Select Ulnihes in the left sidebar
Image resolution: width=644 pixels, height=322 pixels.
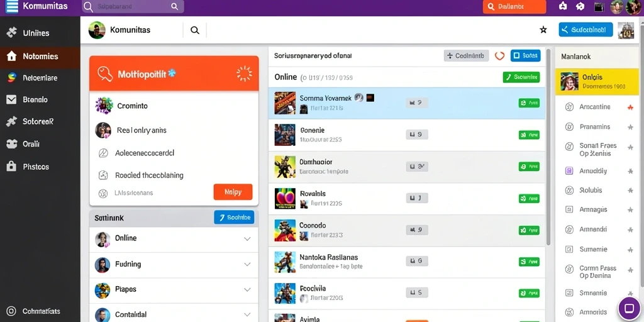click(40, 33)
